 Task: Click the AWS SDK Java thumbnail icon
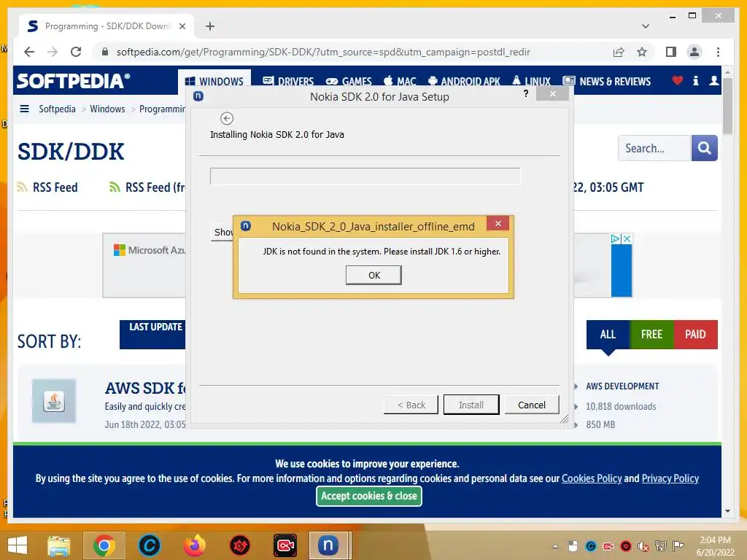pos(54,401)
